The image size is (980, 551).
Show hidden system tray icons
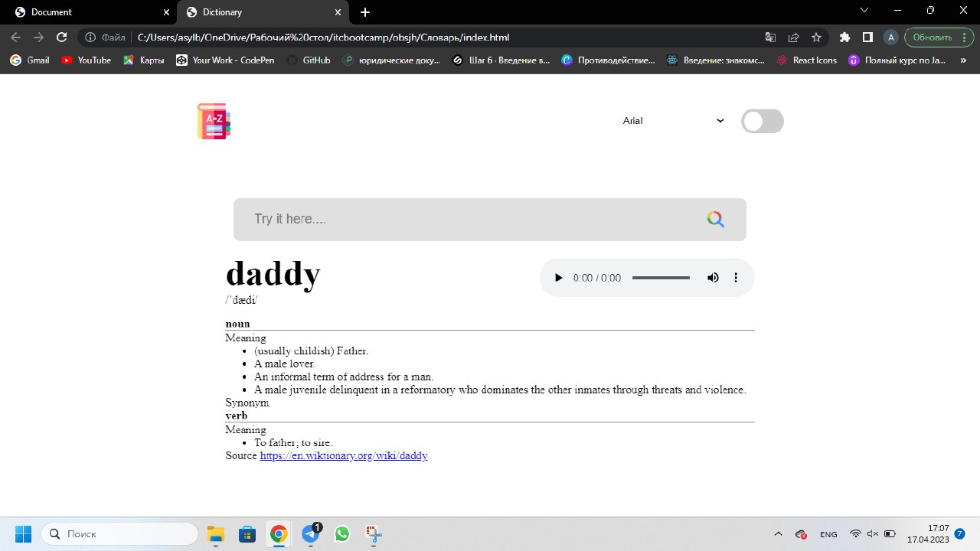[x=778, y=534]
